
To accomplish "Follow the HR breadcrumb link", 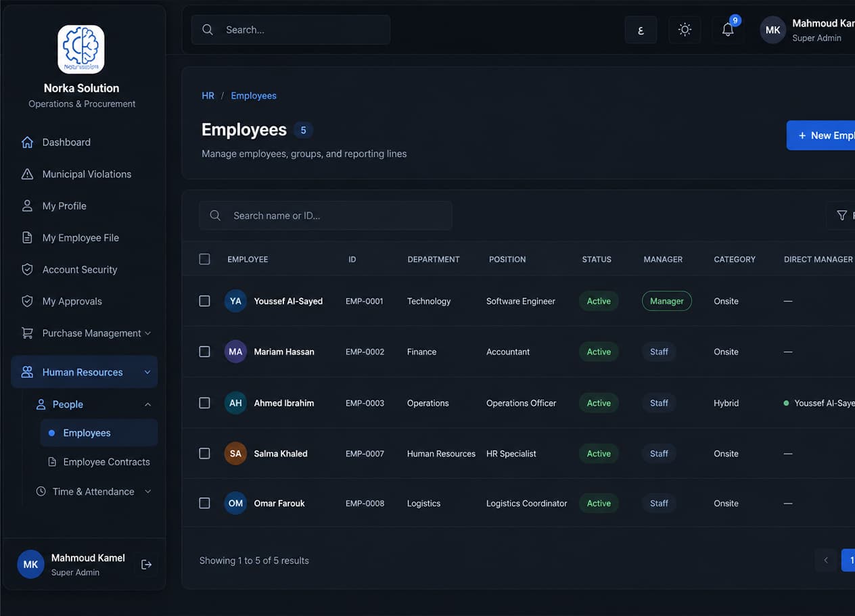I will (208, 95).
